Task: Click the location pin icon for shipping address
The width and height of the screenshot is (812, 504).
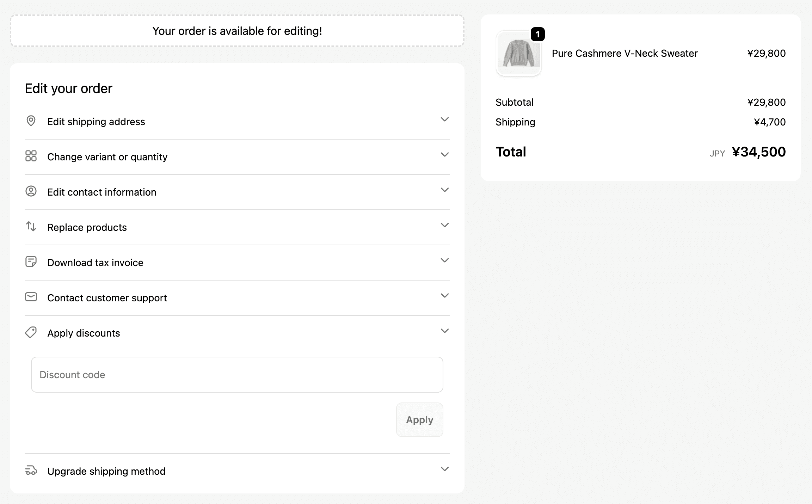Action: [x=31, y=121]
